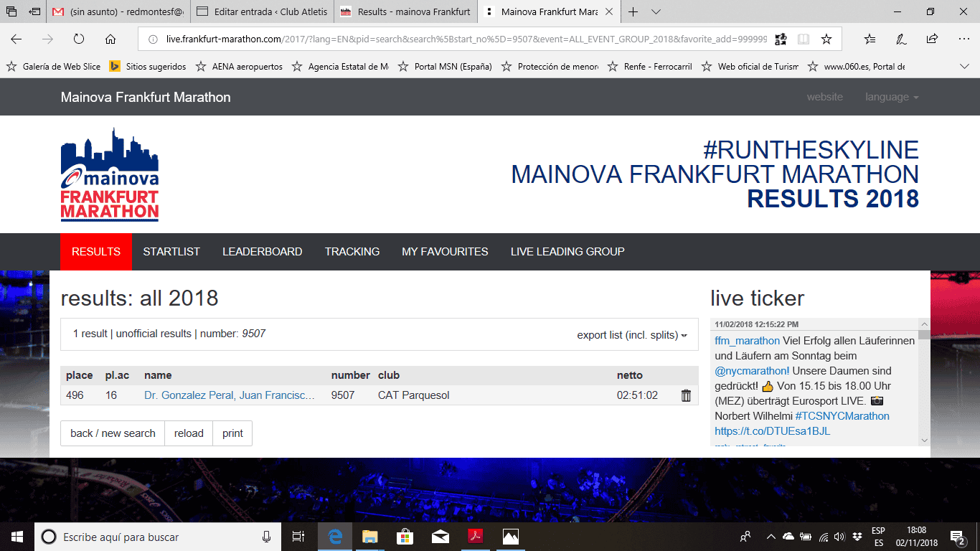Screen dimensions: 980x551
Task: Click the Edge refresh page icon
Action: [79, 39]
